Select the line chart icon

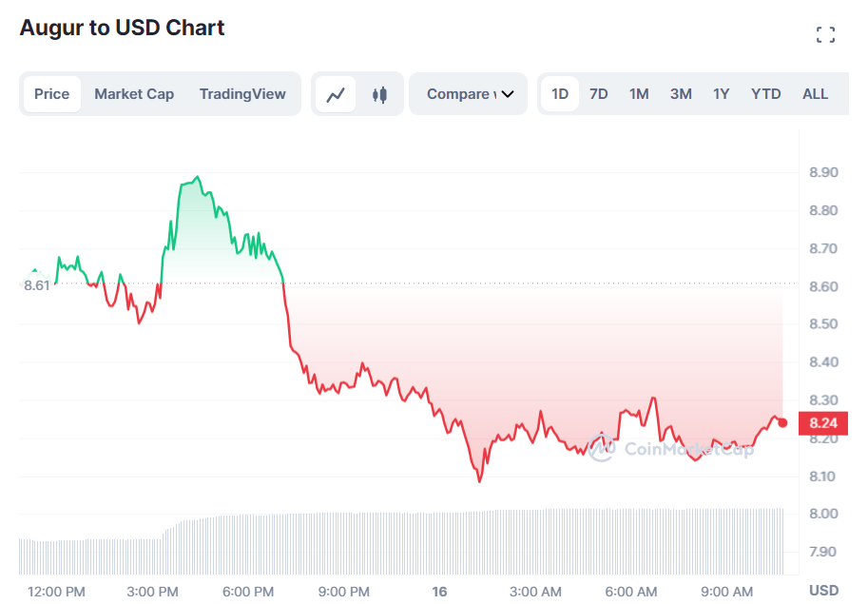pos(335,93)
